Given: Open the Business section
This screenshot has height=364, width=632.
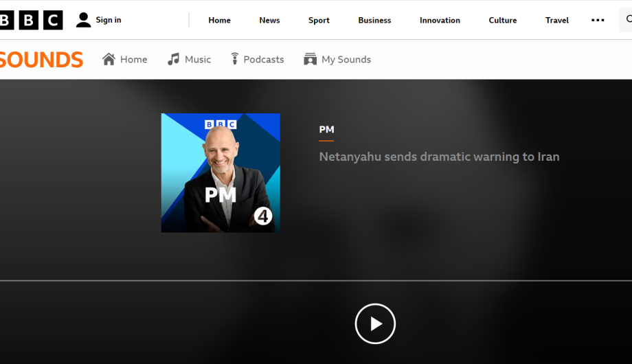Looking at the screenshot, I should [x=374, y=20].
